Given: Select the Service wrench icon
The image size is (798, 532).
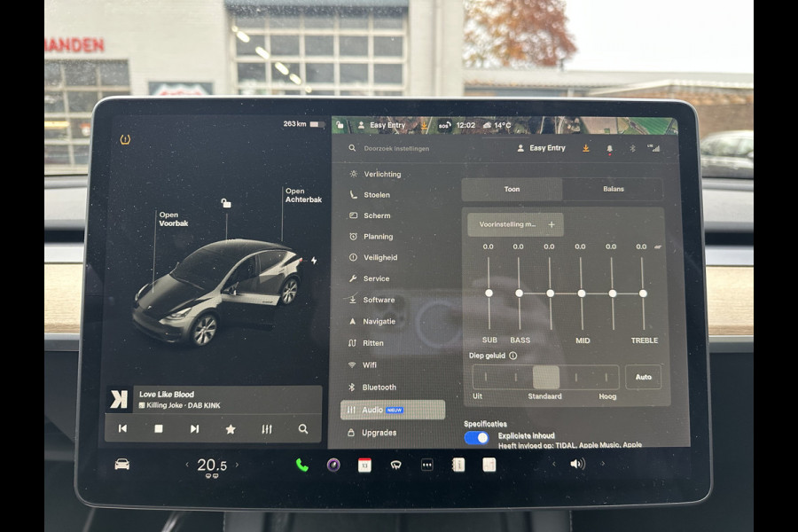Looking at the screenshot, I should (x=354, y=278).
